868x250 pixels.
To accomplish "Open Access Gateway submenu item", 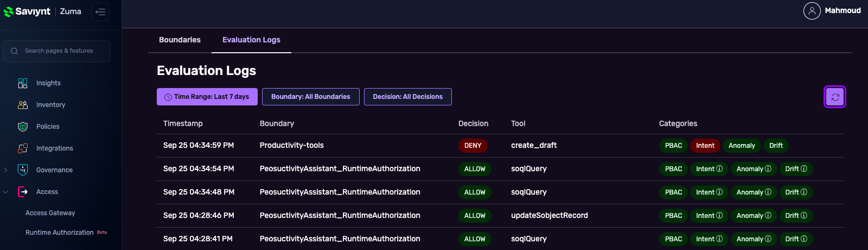I will point(50,213).
